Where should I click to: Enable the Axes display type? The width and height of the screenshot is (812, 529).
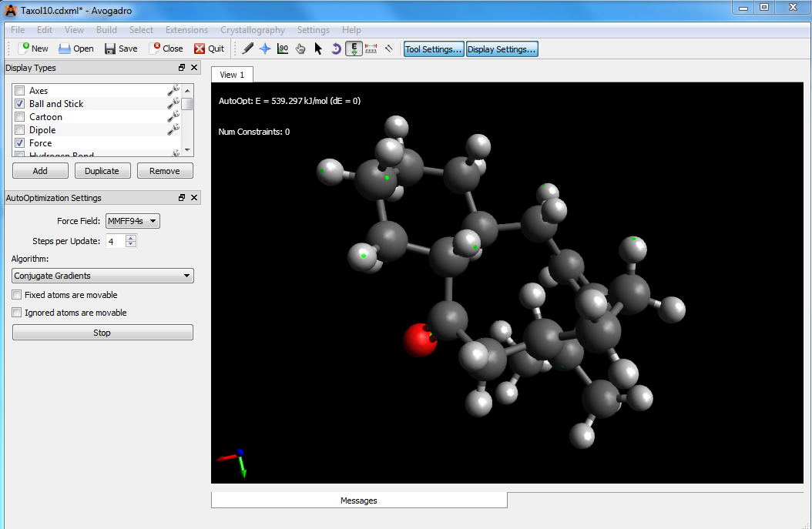(20, 91)
